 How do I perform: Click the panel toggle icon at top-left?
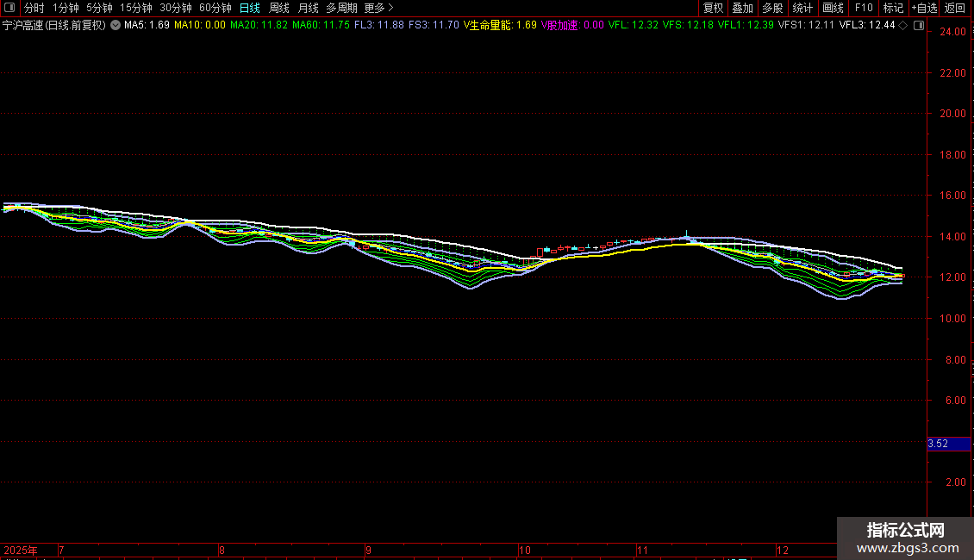click(x=9, y=8)
